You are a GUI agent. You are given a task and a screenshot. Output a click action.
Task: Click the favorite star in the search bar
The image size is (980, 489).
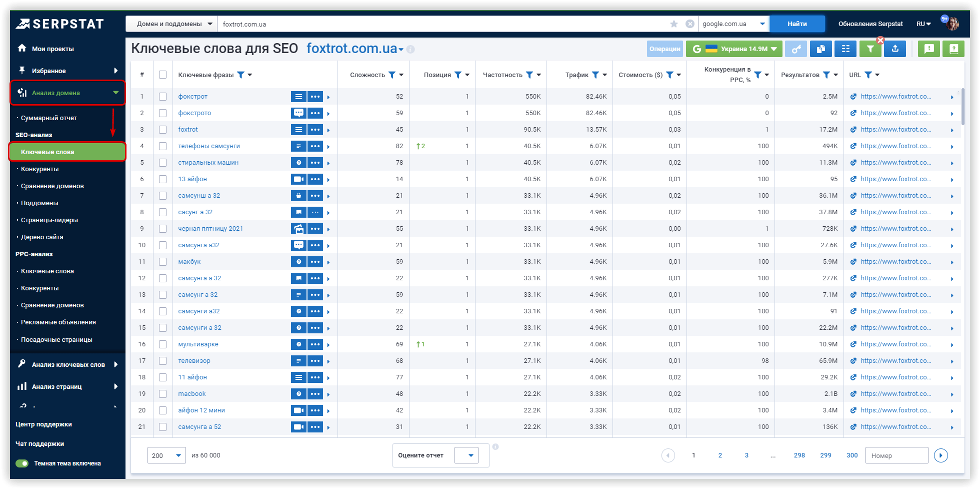pos(674,24)
